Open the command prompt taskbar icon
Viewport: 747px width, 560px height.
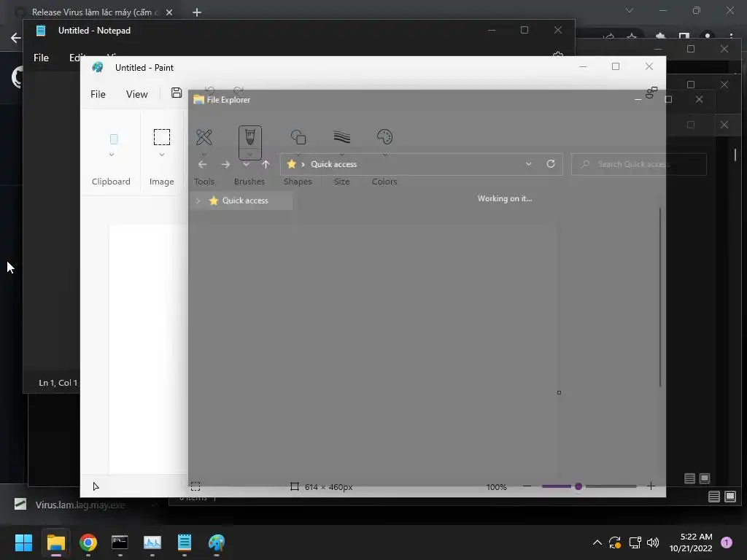click(120, 542)
